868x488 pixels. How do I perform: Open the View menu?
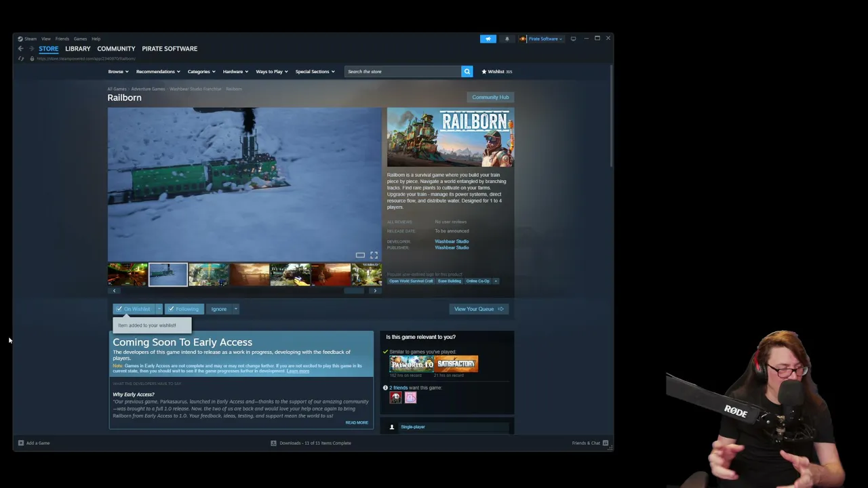coord(46,39)
